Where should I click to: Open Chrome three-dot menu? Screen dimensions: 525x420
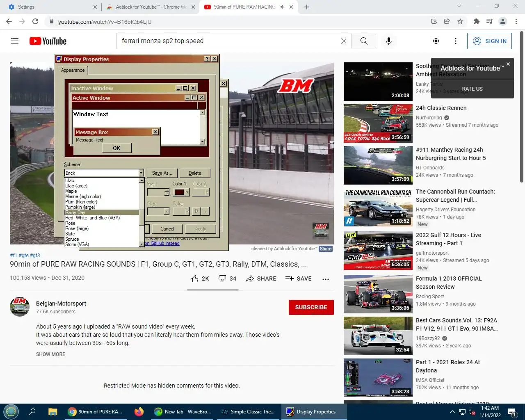pyautogui.click(x=516, y=21)
